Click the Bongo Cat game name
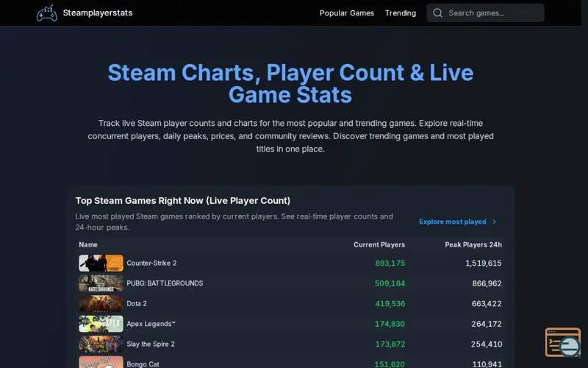 [143, 364]
